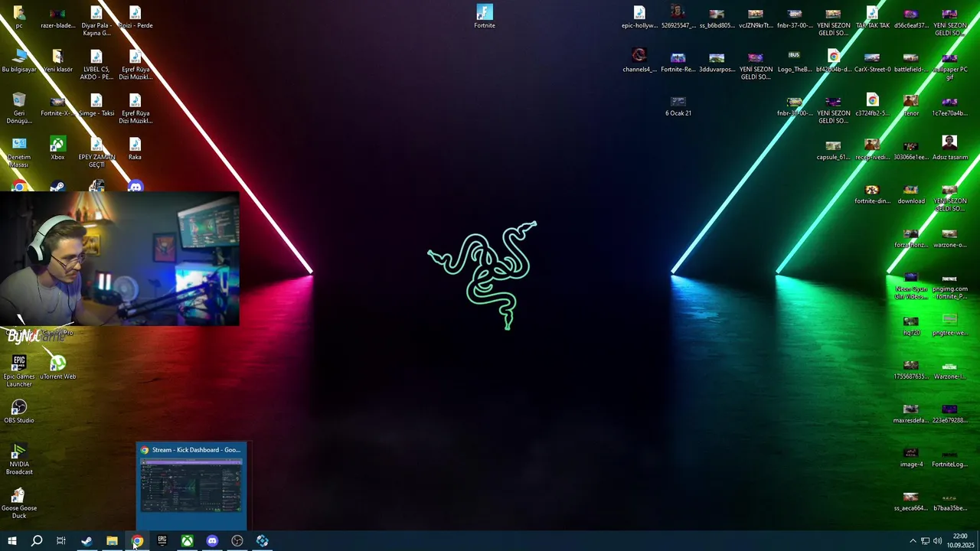The image size is (980, 551).
Task: Show hidden system tray icons
Action: click(913, 541)
